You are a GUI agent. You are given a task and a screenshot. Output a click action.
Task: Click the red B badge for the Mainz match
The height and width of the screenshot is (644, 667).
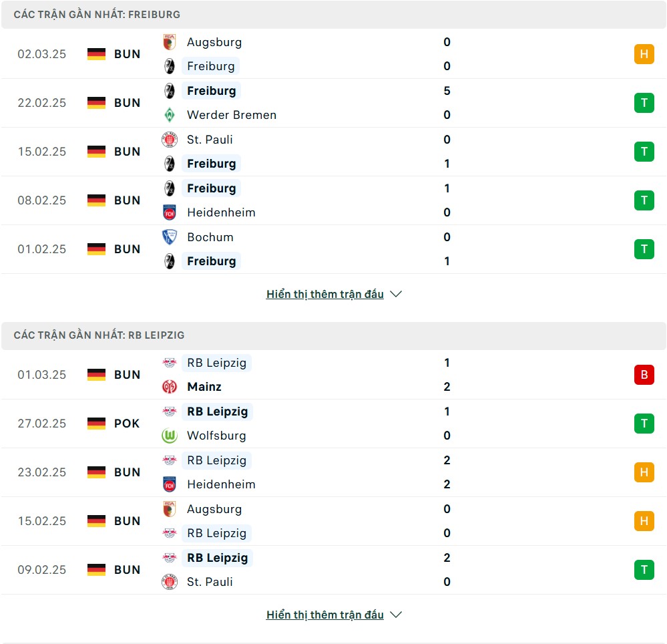(x=644, y=375)
